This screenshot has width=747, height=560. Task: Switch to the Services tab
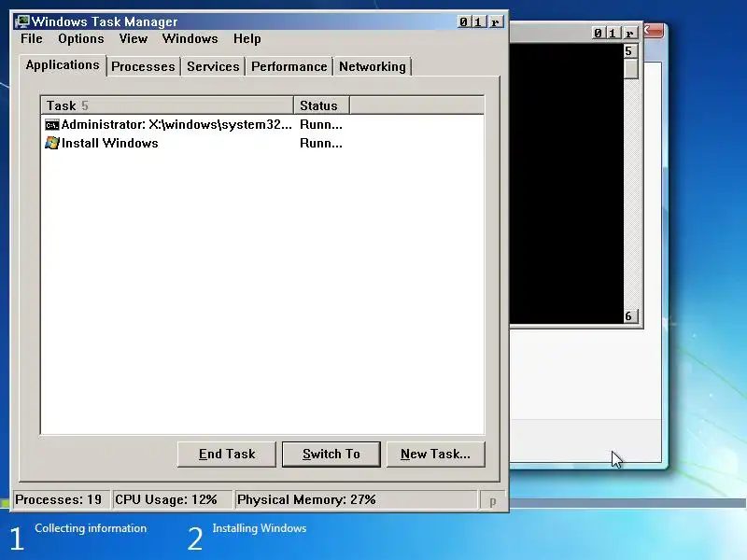click(213, 66)
